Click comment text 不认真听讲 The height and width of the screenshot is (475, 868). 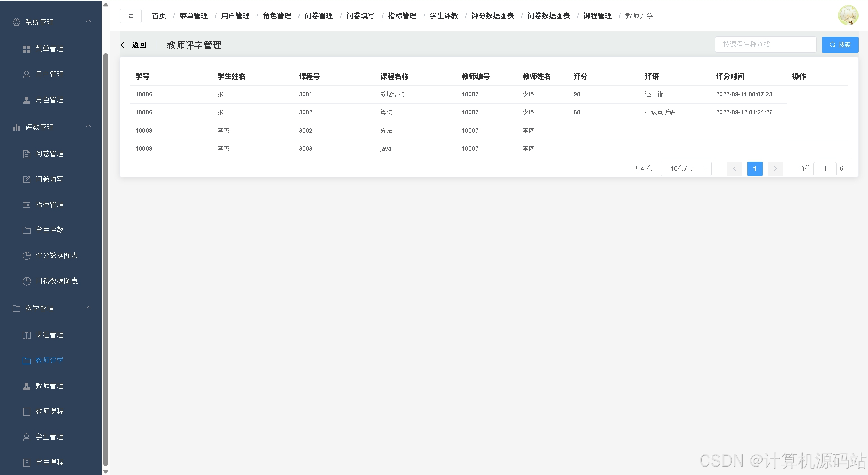pyautogui.click(x=660, y=112)
